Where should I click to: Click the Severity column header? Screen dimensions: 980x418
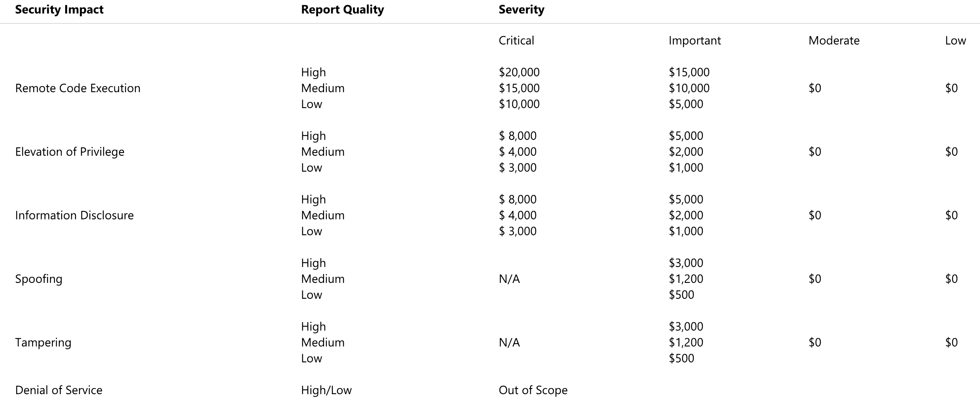(x=521, y=10)
